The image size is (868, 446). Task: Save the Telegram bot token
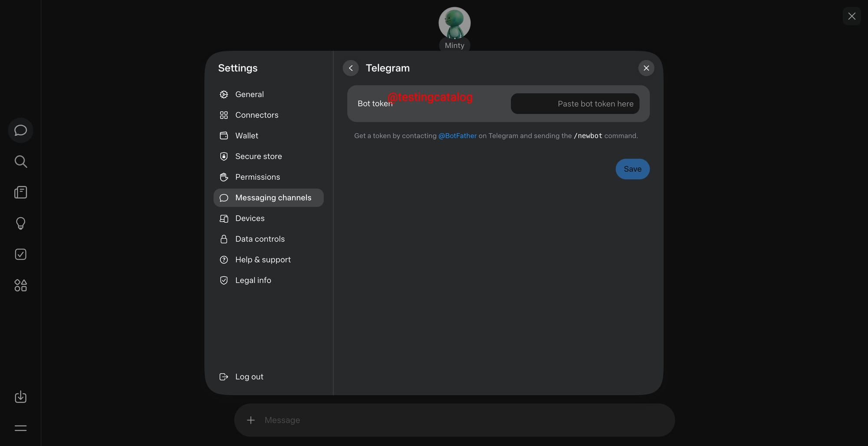(632, 169)
